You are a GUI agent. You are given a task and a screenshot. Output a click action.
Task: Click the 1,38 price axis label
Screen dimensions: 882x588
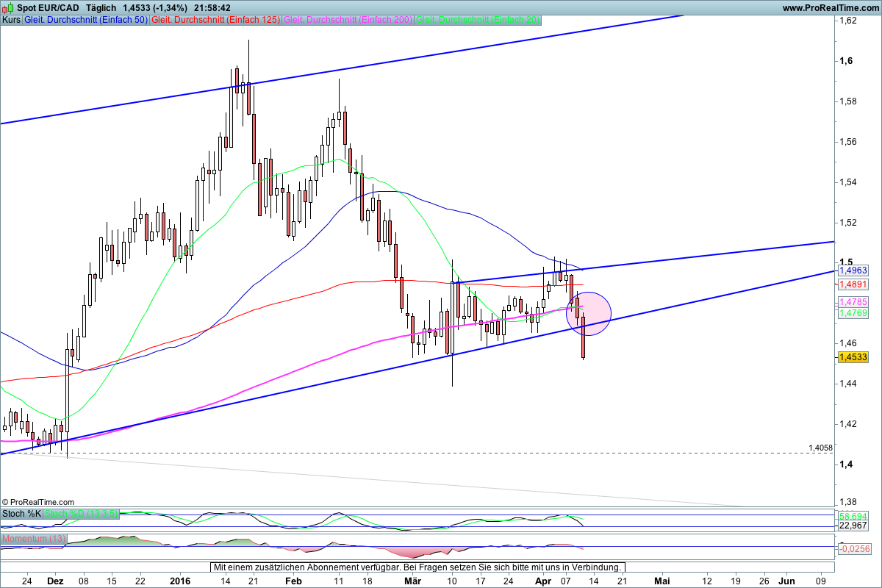(x=848, y=502)
